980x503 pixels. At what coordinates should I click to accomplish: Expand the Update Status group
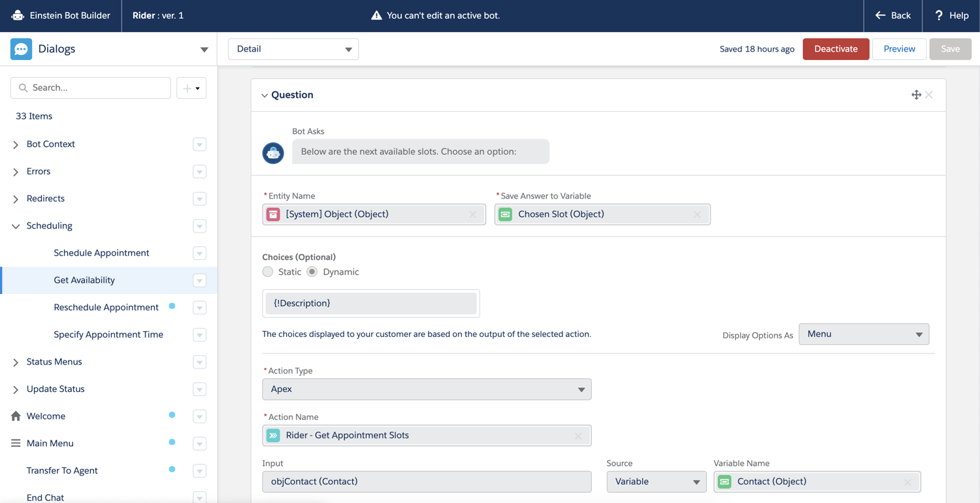tap(16, 389)
